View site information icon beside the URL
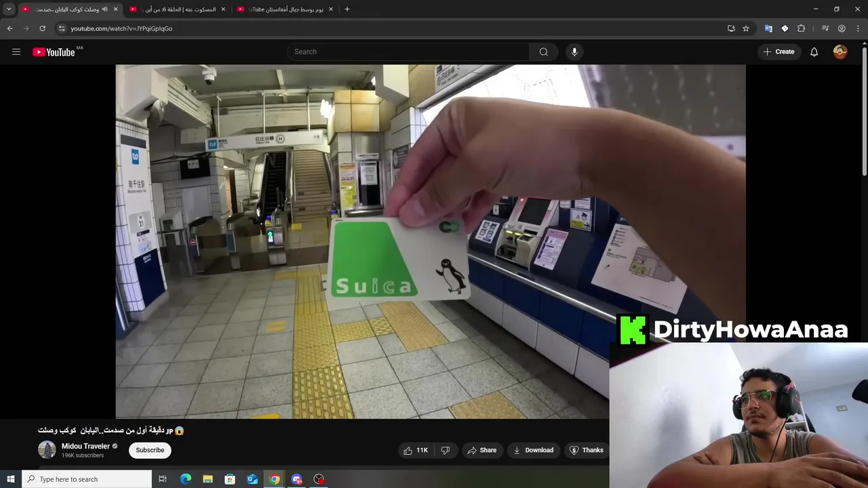This screenshot has height=488, width=868. [62, 28]
